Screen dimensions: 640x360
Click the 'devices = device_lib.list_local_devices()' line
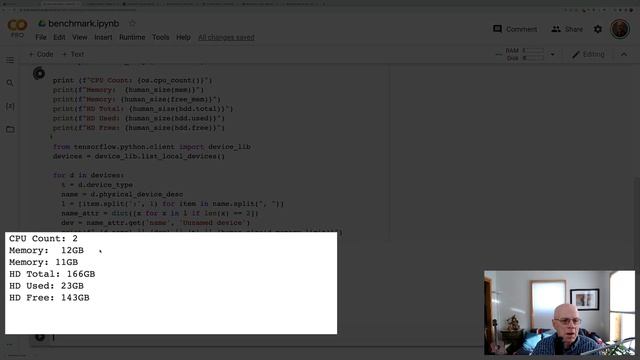(x=139, y=156)
